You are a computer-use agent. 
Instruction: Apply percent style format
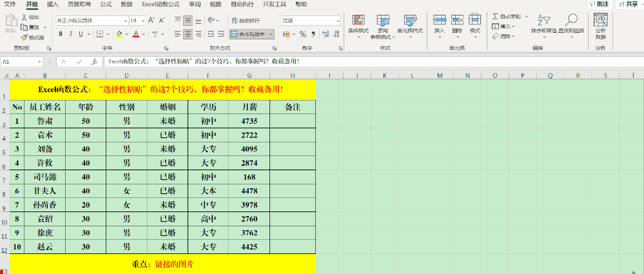pyautogui.click(x=303, y=34)
